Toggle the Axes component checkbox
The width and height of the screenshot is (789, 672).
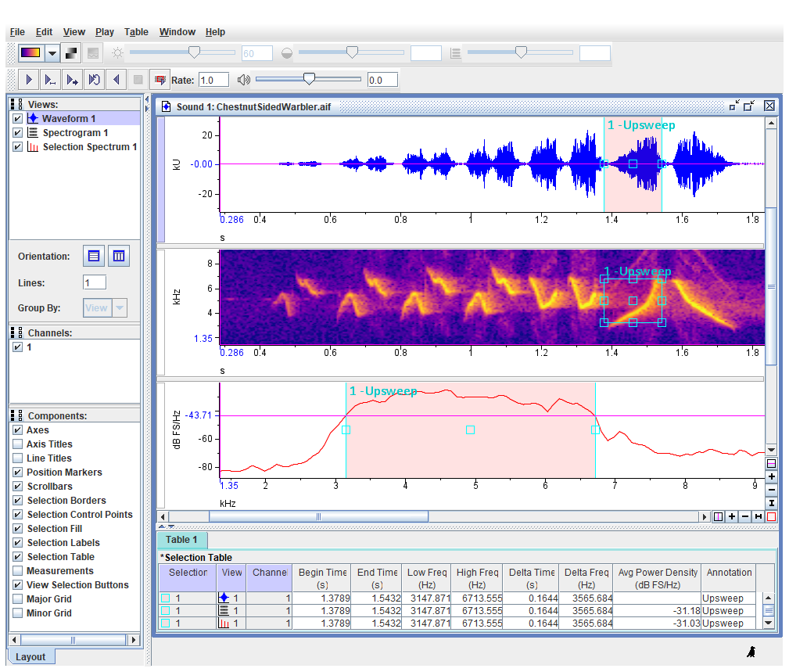tap(18, 430)
